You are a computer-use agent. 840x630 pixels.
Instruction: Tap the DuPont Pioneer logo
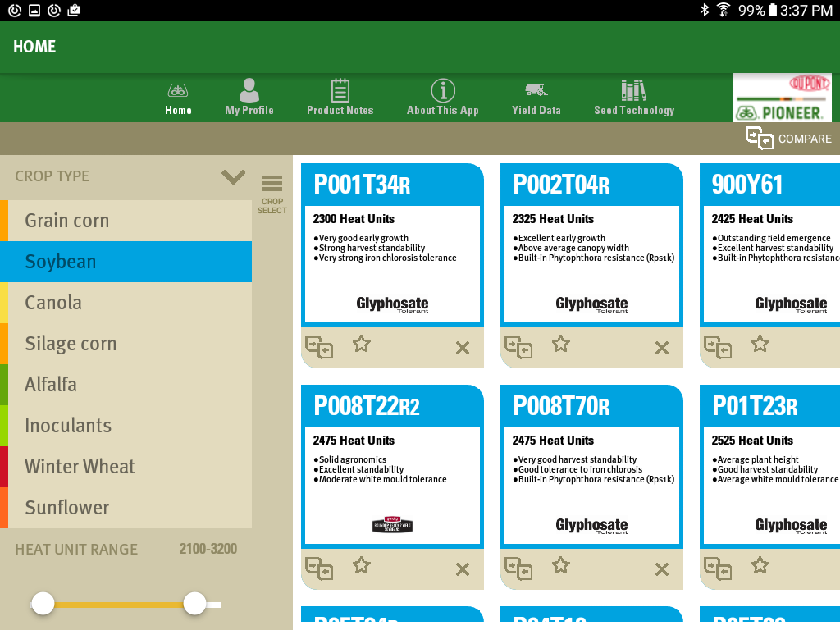click(x=782, y=98)
